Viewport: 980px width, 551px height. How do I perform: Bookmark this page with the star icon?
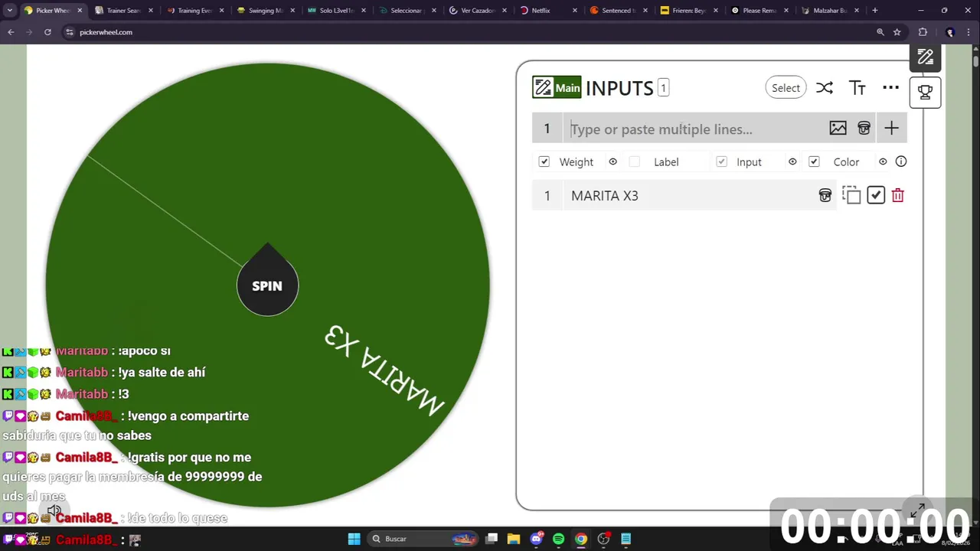(897, 32)
